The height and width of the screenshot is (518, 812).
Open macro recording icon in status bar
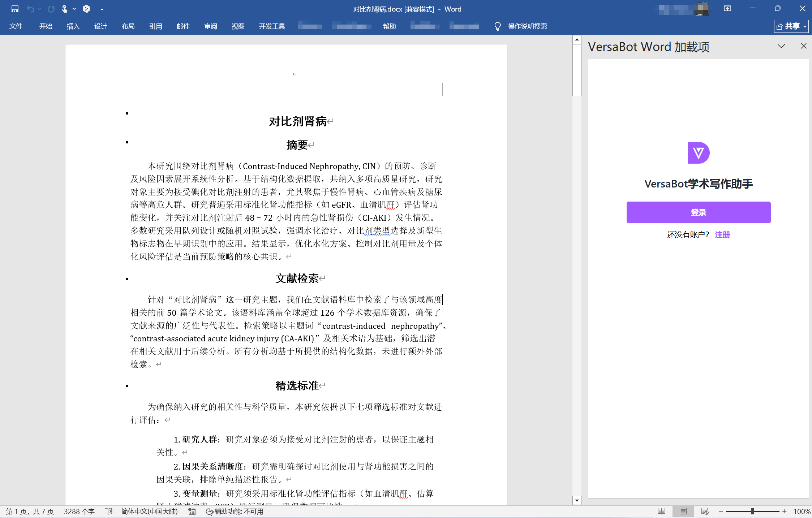click(192, 511)
